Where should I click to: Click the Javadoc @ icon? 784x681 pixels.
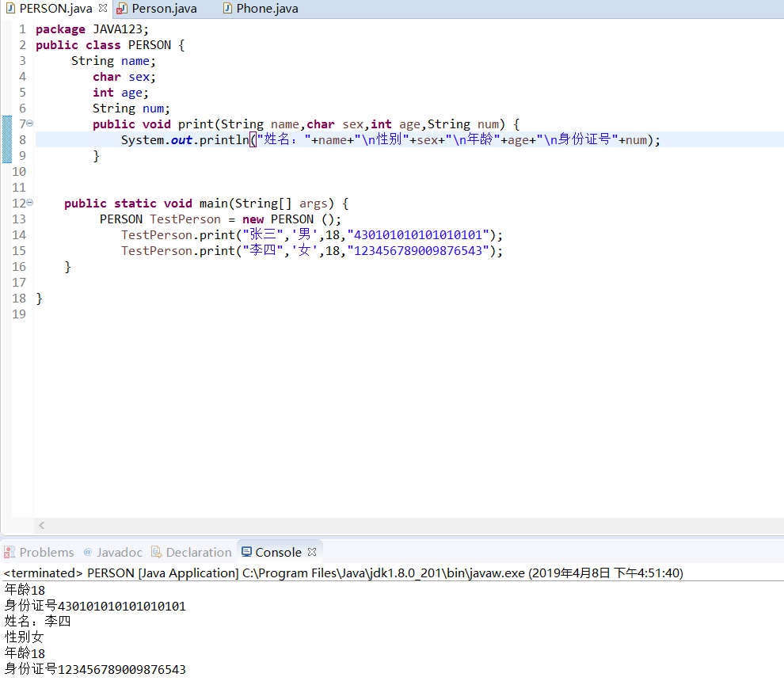[87, 552]
